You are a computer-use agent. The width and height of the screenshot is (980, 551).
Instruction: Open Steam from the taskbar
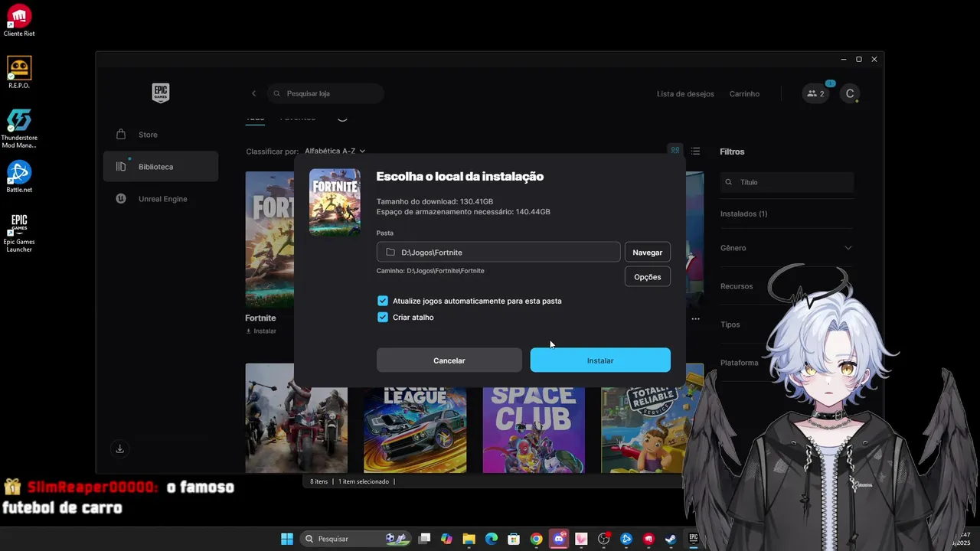[x=671, y=539]
